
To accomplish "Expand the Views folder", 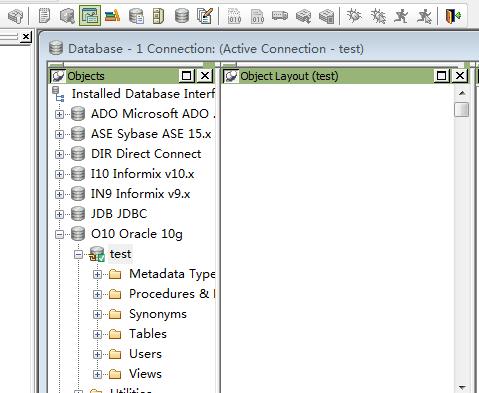I will [97, 374].
